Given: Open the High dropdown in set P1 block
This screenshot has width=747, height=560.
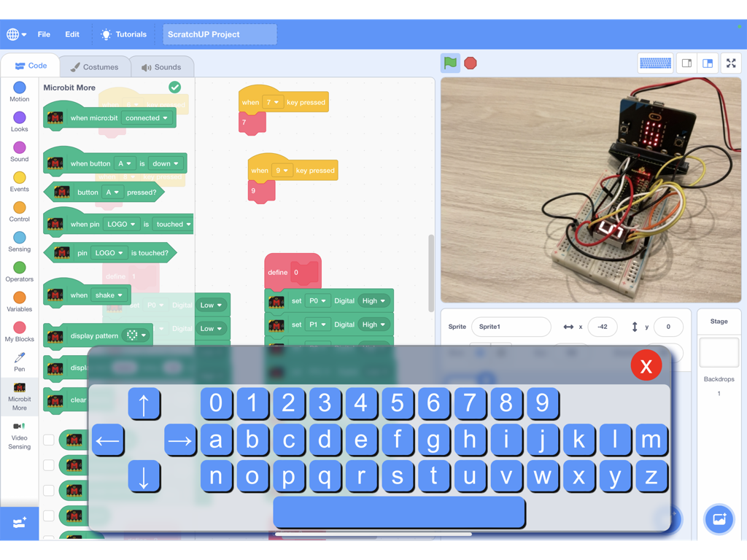Looking at the screenshot, I should 373,324.
